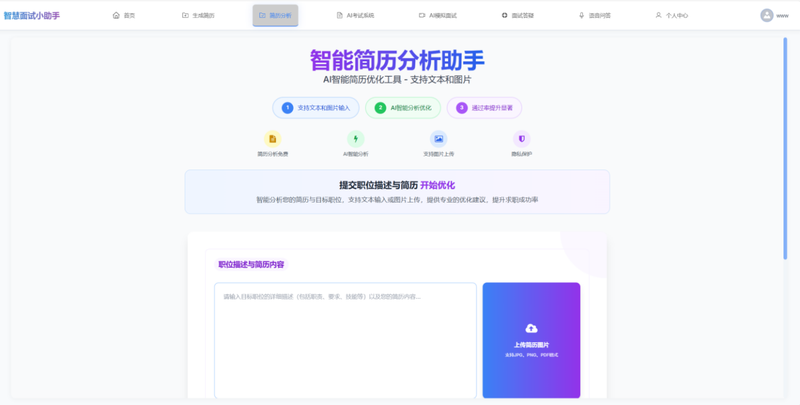Click the 上传简历图片 upload area
The width and height of the screenshot is (800, 405).
coord(531,340)
